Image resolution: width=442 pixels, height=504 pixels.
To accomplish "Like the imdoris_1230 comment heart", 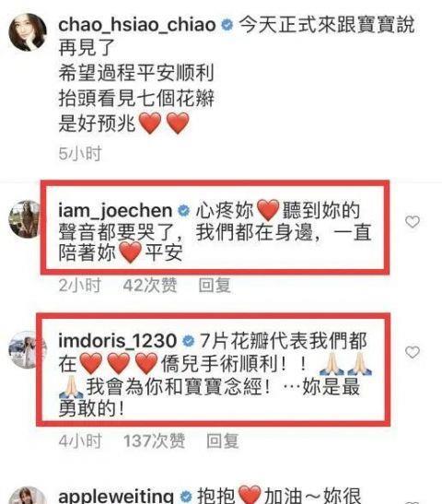I will point(413,352).
